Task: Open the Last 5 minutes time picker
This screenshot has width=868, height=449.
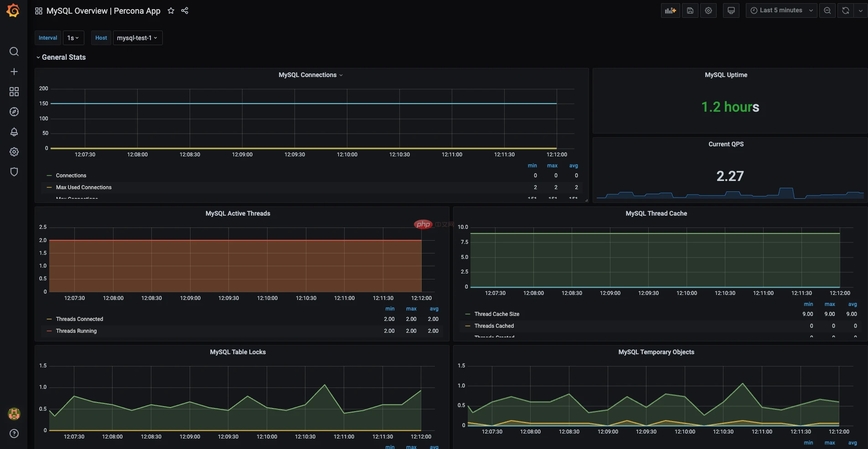Action: tap(780, 10)
